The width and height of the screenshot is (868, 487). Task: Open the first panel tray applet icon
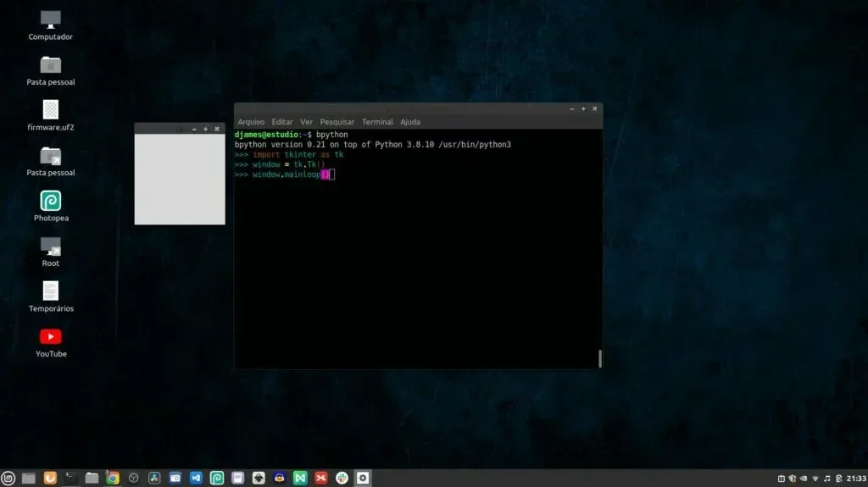tap(781, 479)
